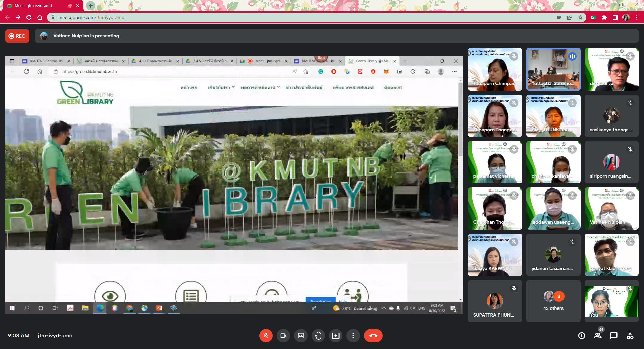Screen dimensions: 644x349
Task: Bookmark this tab with star icon
Action: pos(580,17)
